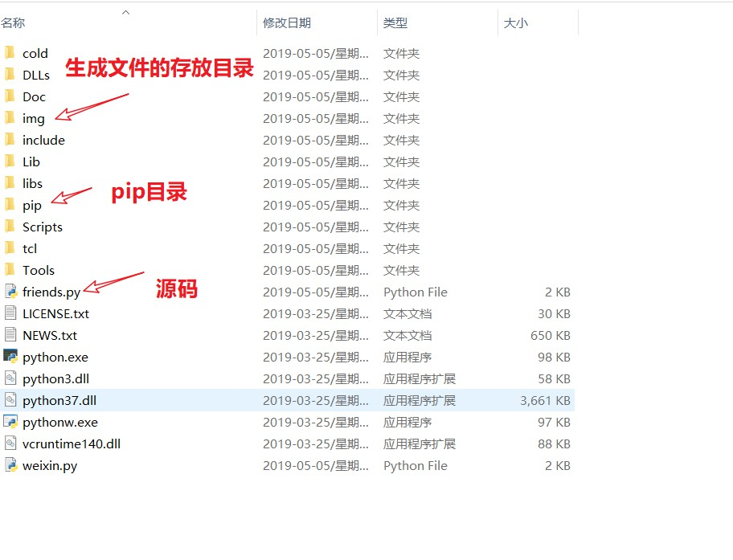Viewport: 733px width, 560px height.
Task: Select the pip folder icon
Action: click(x=10, y=204)
